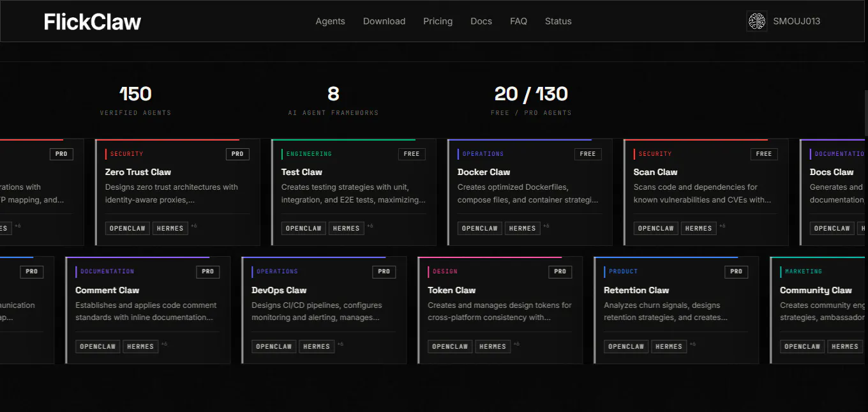Click FREE badge on Scan Claw

click(764, 154)
